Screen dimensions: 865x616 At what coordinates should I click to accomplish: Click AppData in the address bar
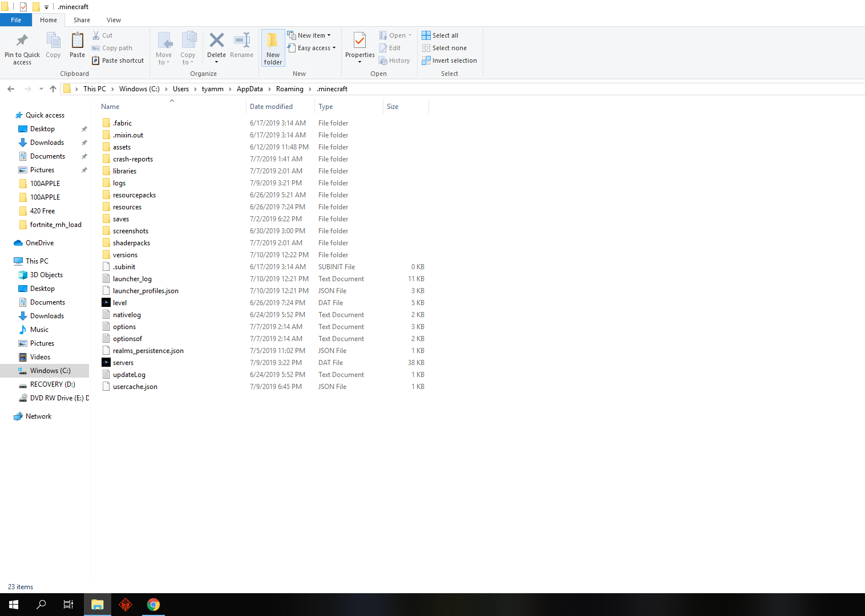tap(250, 89)
